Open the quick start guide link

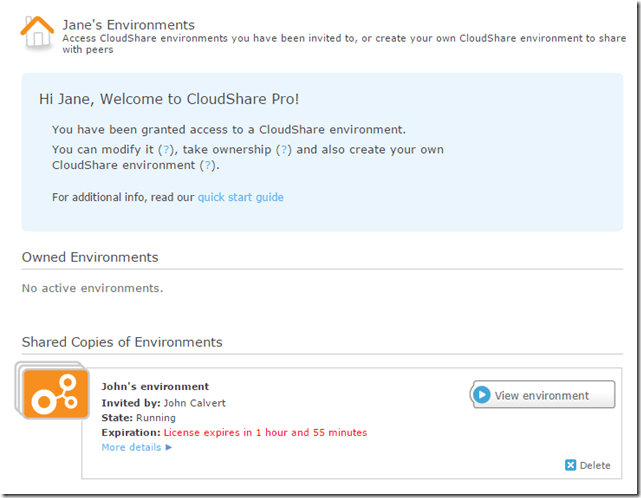(x=240, y=197)
